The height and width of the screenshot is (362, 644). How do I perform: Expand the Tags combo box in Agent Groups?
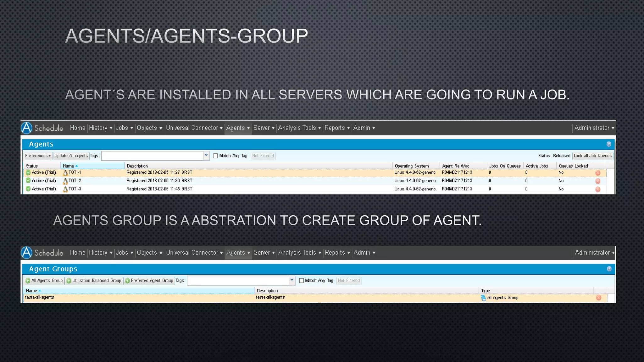(292, 280)
